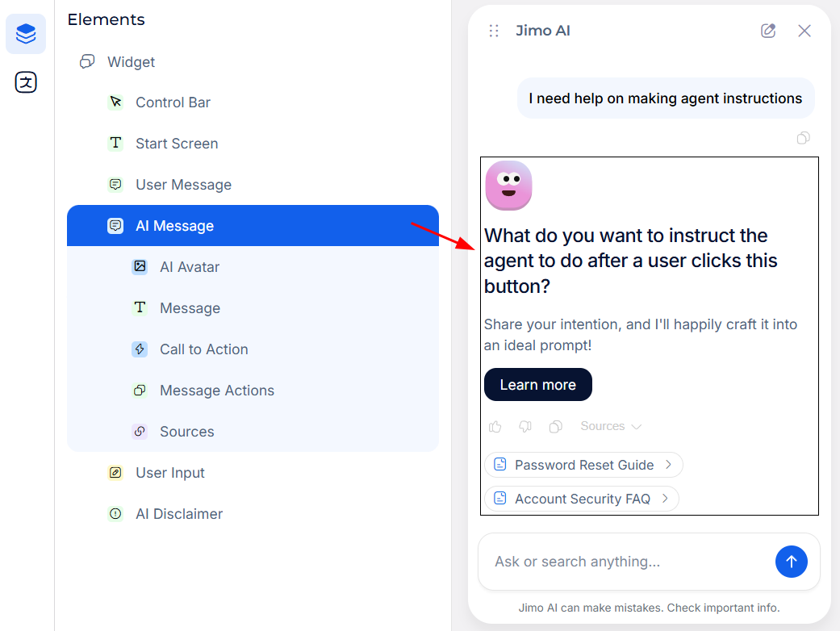Click the drag handle beside Jimo AI
840x631 pixels.
[494, 31]
